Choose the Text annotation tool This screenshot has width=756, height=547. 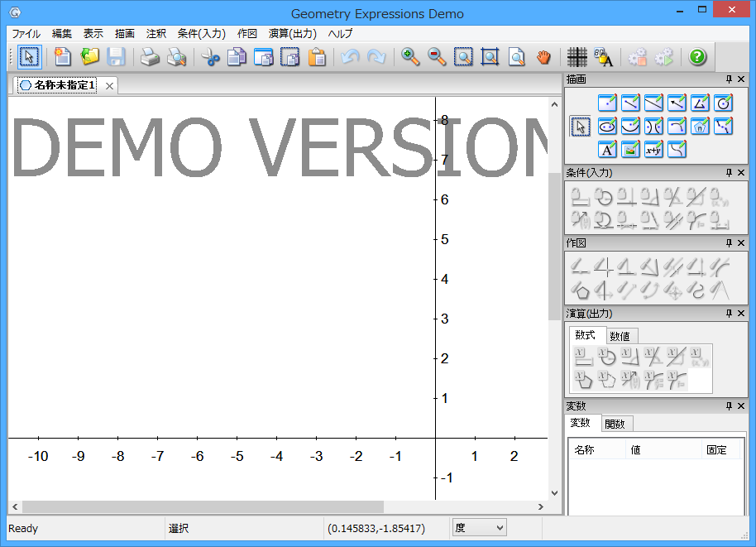(x=607, y=150)
